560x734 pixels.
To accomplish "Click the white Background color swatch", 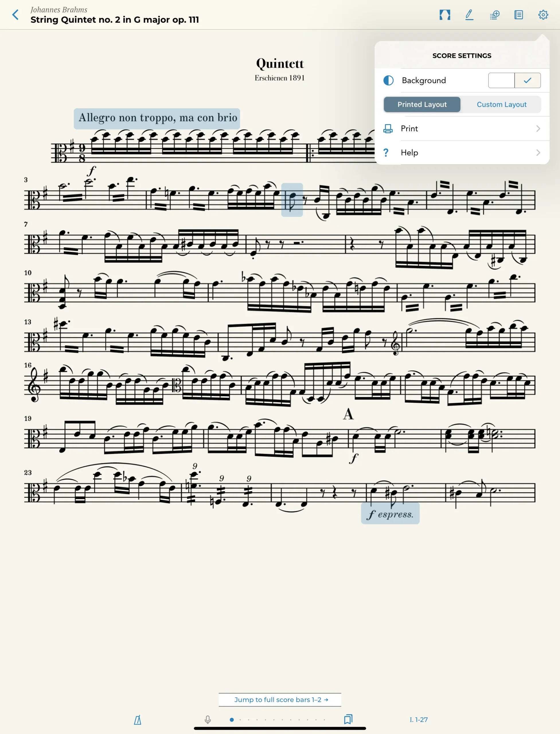I will click(501, 81).
